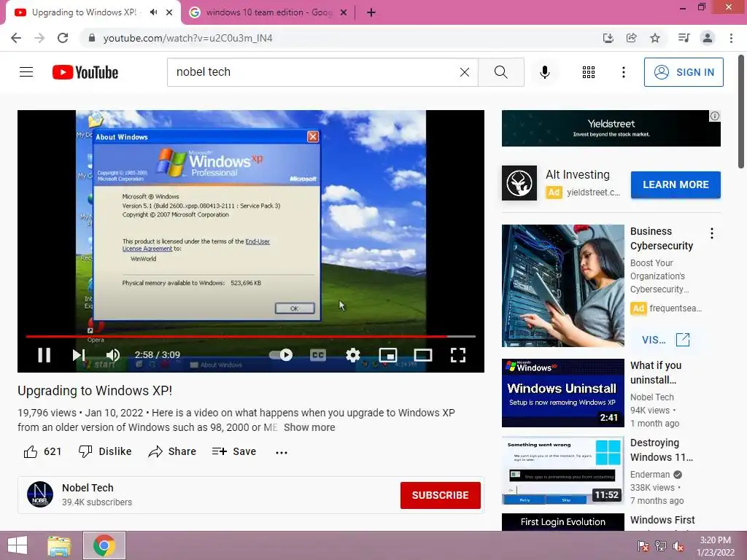747x560 pixels.
Task: Open the media control icon in Chrome toolbar
Action: [684, 38]
